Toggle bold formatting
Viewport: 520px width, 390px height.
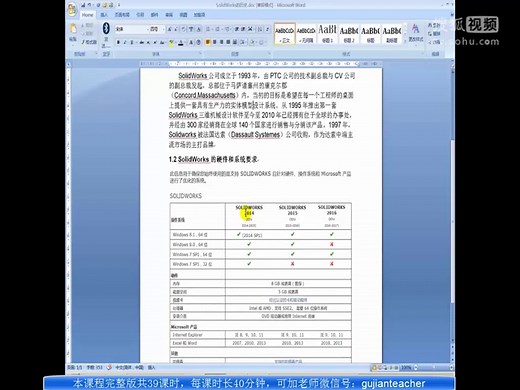(118, 42)
